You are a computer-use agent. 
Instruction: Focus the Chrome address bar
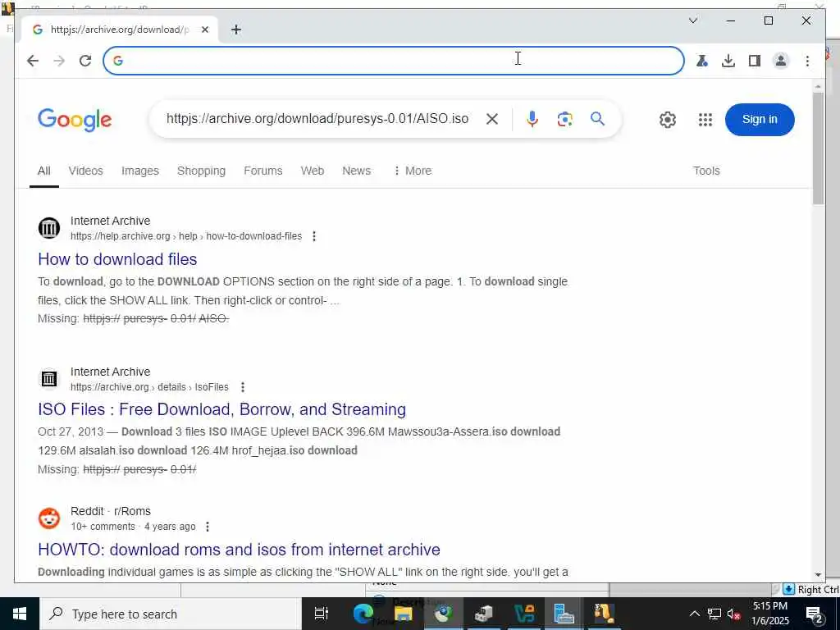click(394, 61)
